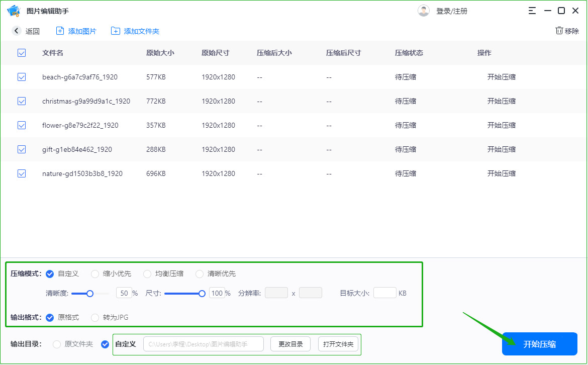Click the app logo icon

14,11
